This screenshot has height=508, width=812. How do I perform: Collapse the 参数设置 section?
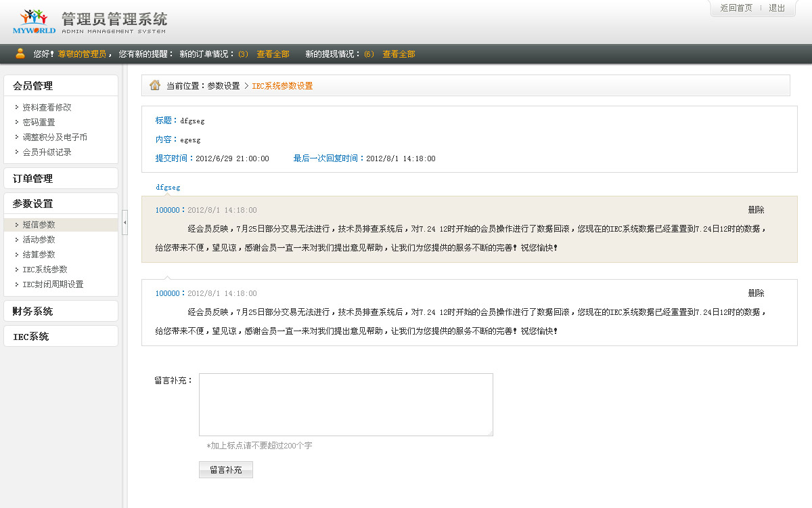(x=61, y=204)
